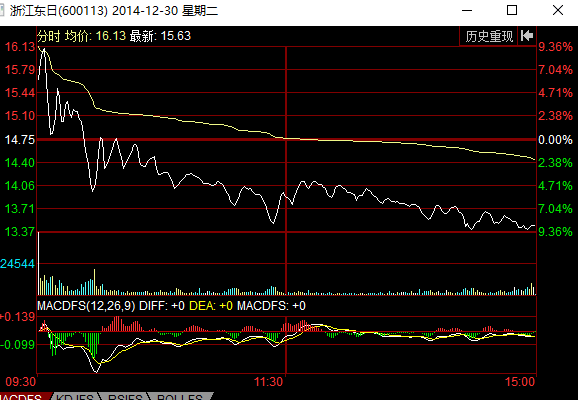Click the 24544 volume axis label

pyautogui.click(x=17, y=264)
